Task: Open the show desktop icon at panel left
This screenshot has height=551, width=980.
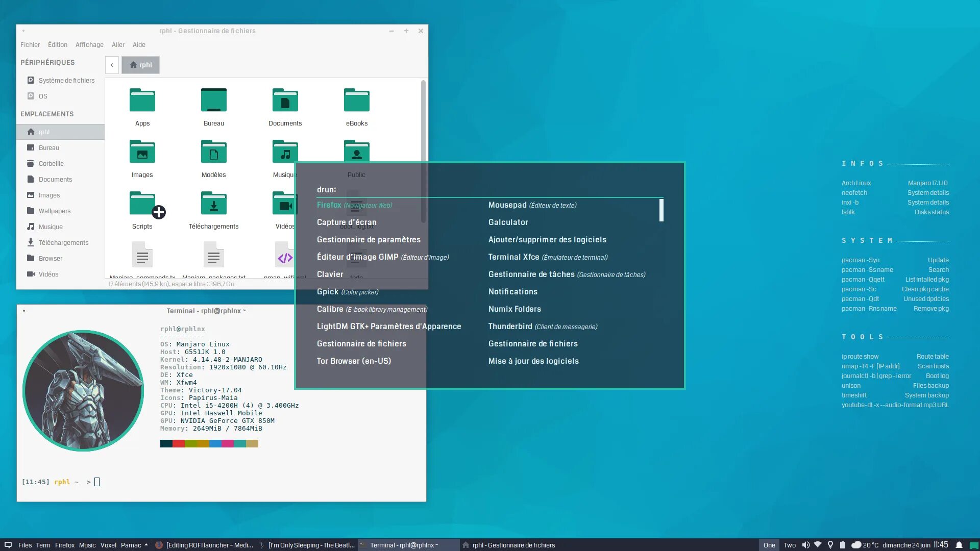Action: click(x=8, y=545)
